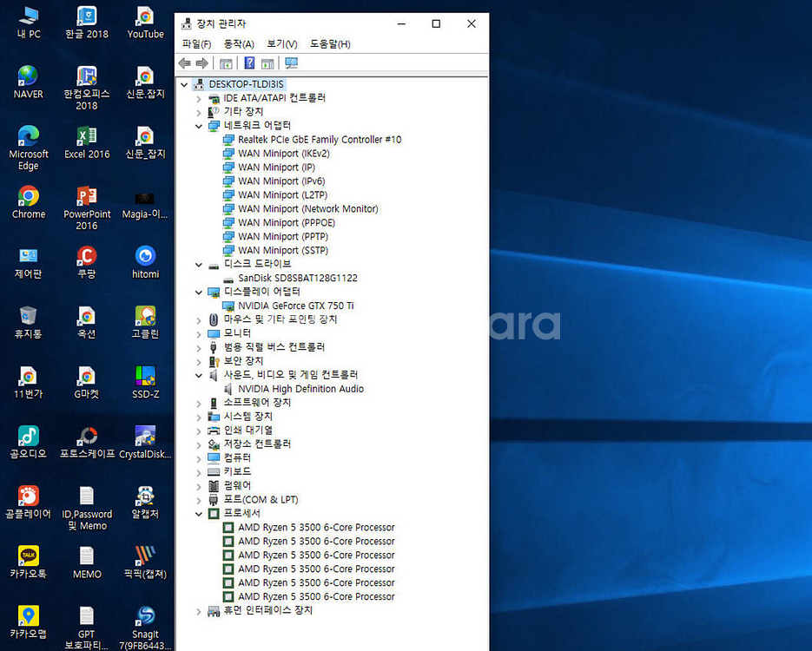Select 인쇄 대기열 category
The height and width of the screenshot is (651, 812).
coord(248,431)
